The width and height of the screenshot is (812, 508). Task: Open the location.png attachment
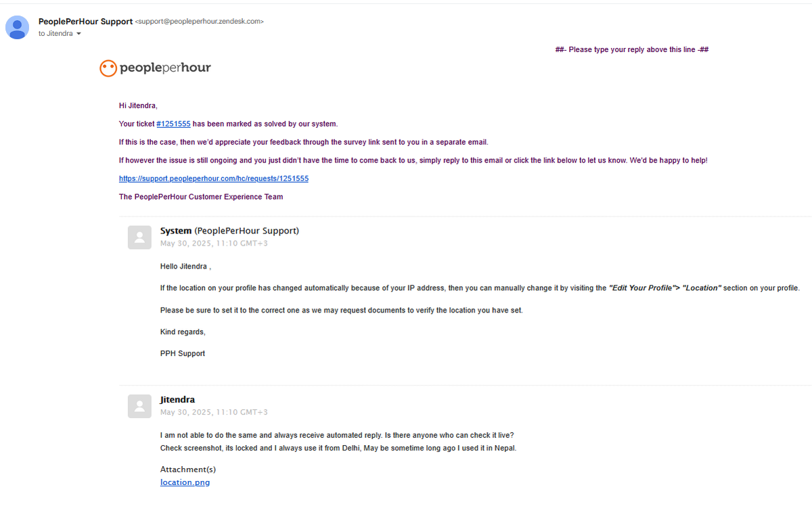click(185, 482)
